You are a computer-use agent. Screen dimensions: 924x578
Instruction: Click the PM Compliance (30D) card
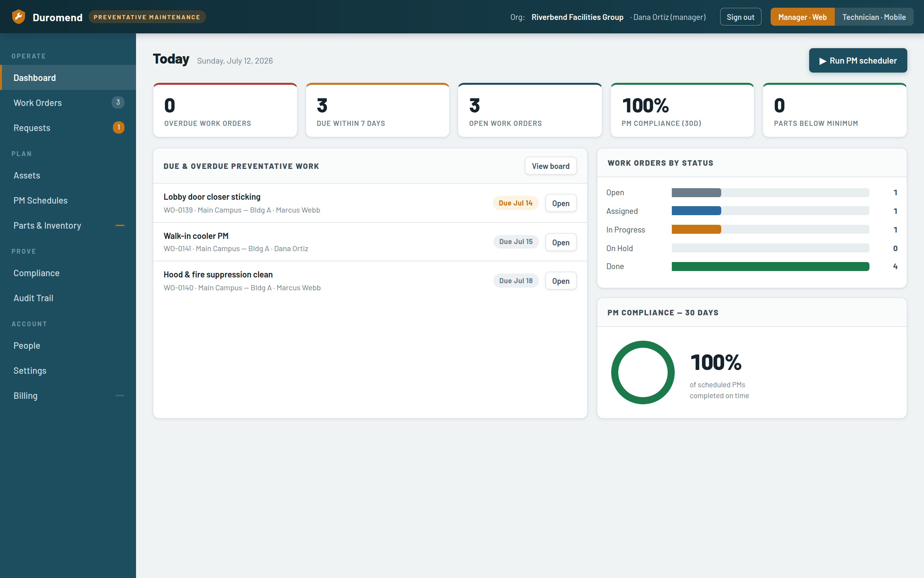point(682,110)
